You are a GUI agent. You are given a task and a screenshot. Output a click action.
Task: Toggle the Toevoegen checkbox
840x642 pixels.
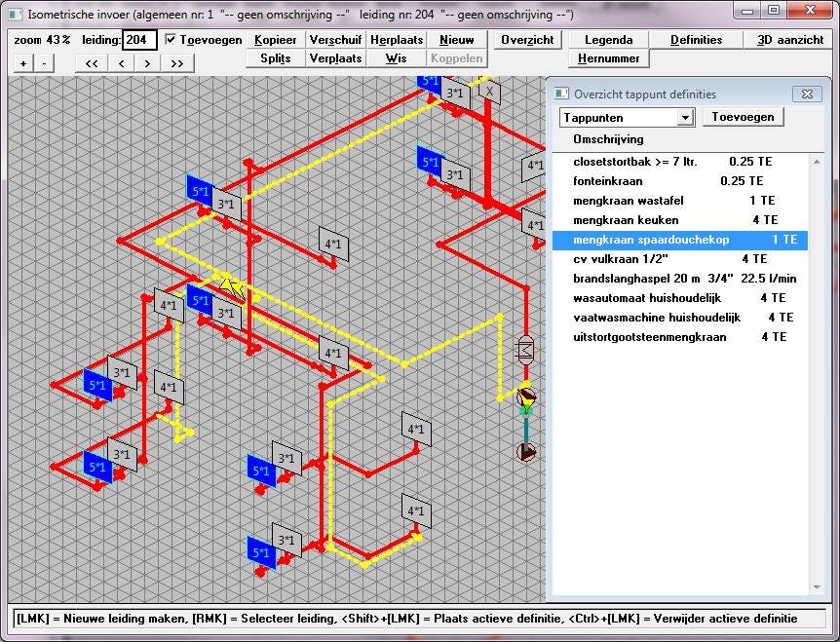click(x=172, y=40)
